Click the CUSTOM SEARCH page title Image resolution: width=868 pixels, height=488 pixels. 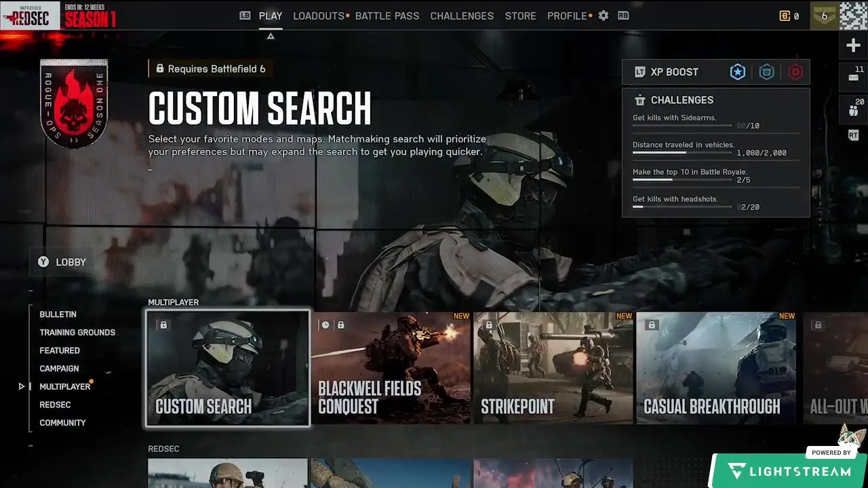coord(260,108)
